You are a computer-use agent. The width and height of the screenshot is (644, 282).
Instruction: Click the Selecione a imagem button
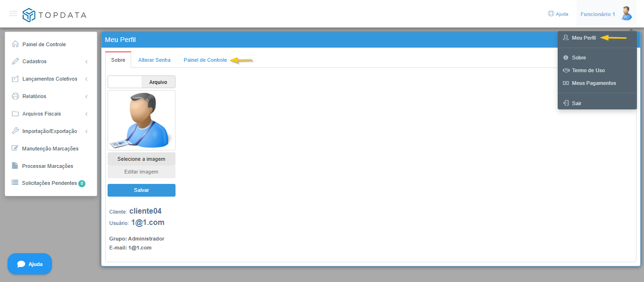pyautogui.click(x=141, y=159)
